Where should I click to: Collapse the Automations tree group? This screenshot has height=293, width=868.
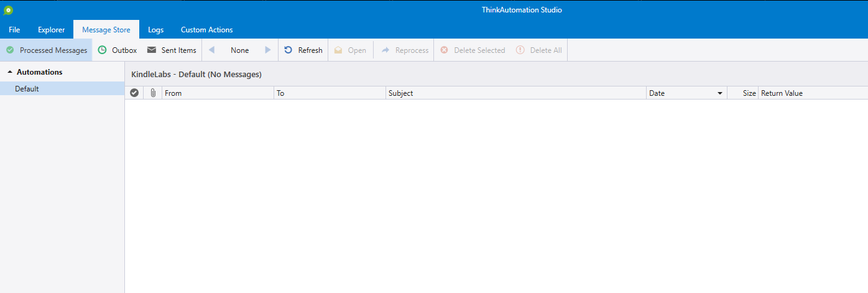click(10, 72)
